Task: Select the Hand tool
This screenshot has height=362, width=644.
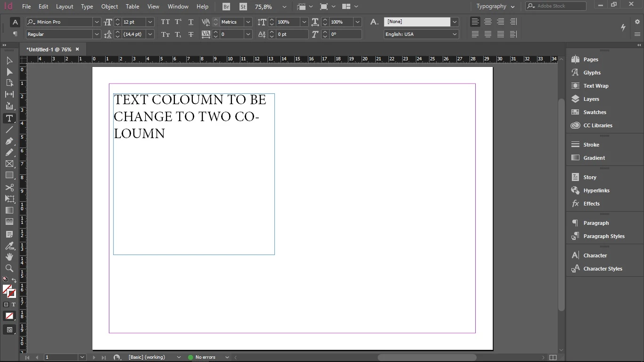Action: (9, 257)
